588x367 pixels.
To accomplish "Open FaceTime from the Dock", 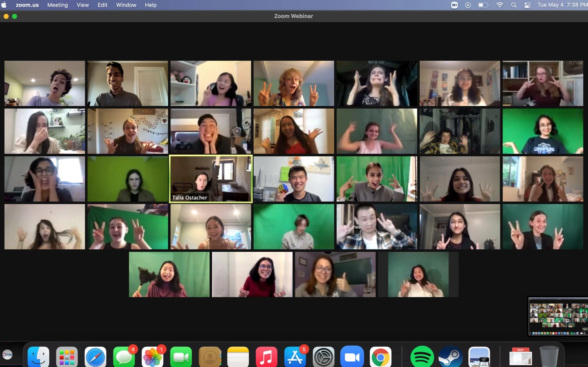I will 181,357.
